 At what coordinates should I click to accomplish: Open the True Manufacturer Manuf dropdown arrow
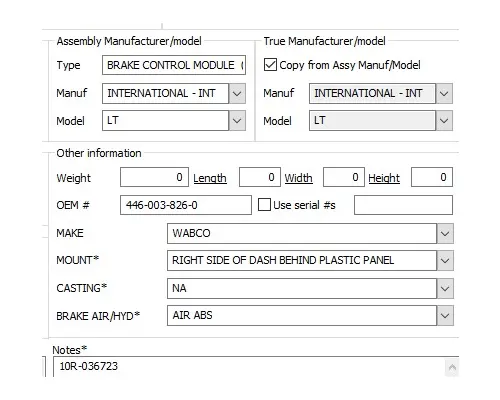[x=444, y=93]
